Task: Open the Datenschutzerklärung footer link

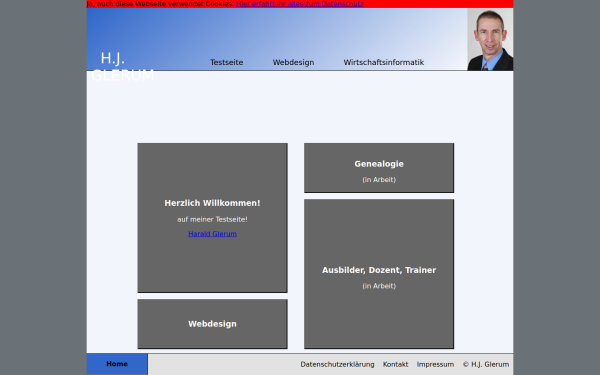Action: [337, 364]
